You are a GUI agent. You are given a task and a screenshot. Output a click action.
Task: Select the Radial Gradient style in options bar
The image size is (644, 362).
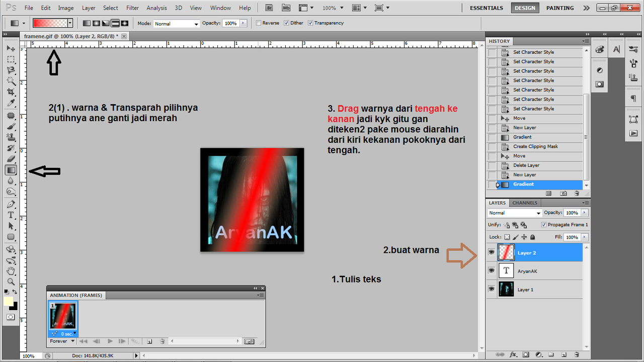96,23
